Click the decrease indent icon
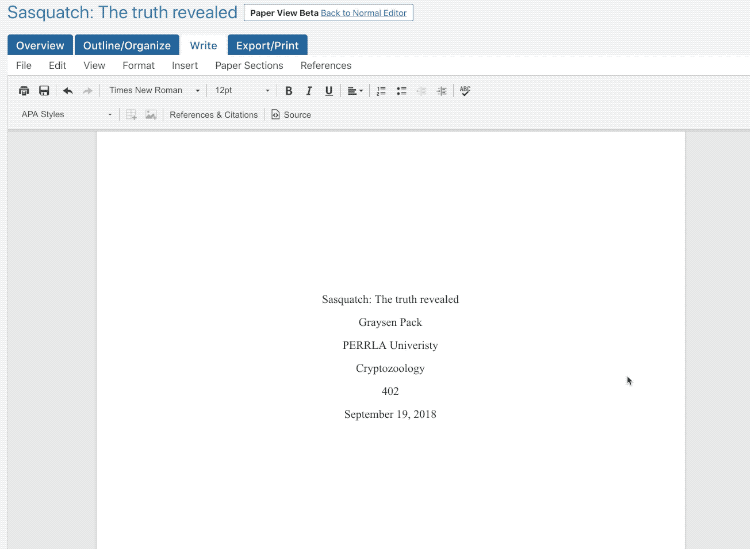750x549 pixels. [421, 90]
